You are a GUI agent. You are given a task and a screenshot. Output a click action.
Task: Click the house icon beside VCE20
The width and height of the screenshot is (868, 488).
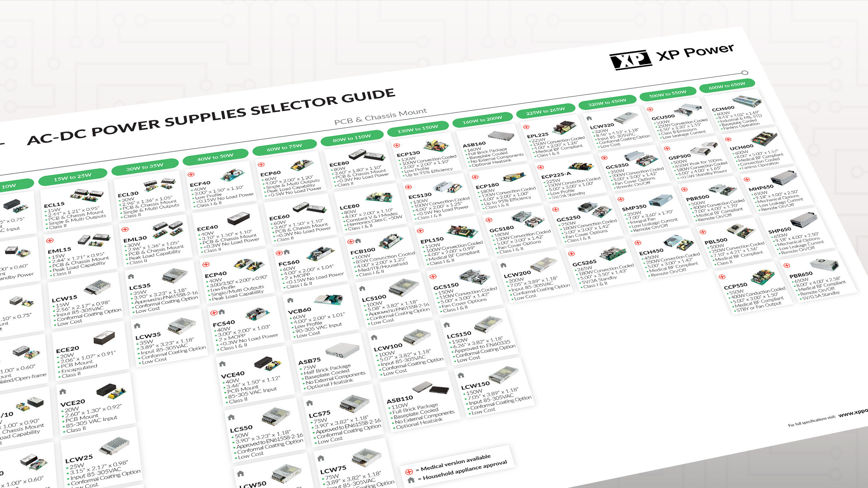tap(63, 391)
